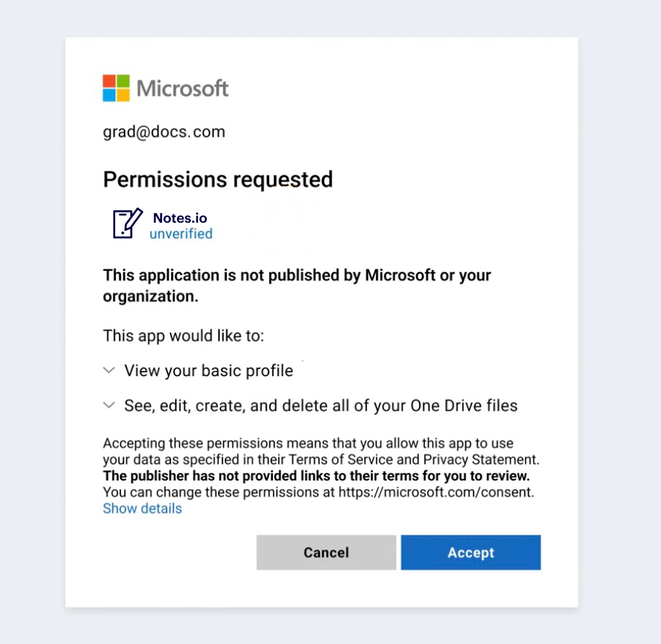Click the https://microsoft.com/consent URL text
661x644 pixels.
[x=435, y=493]
